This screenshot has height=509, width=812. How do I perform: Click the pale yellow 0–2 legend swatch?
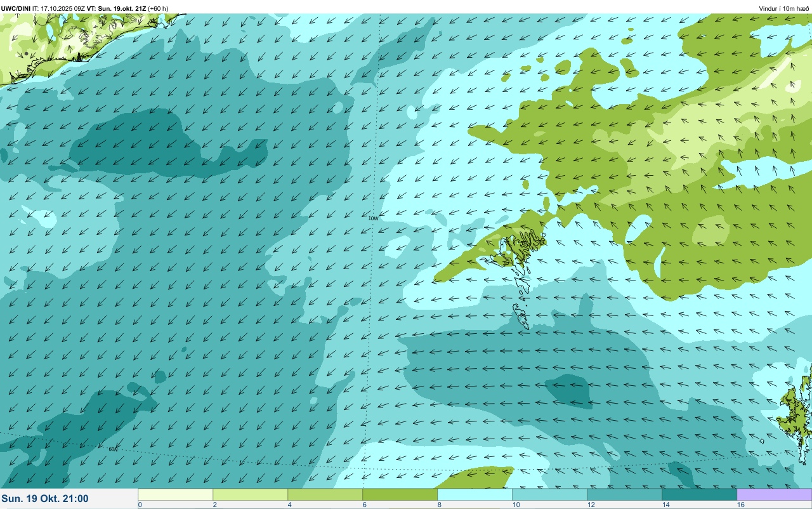click(175, 494)
